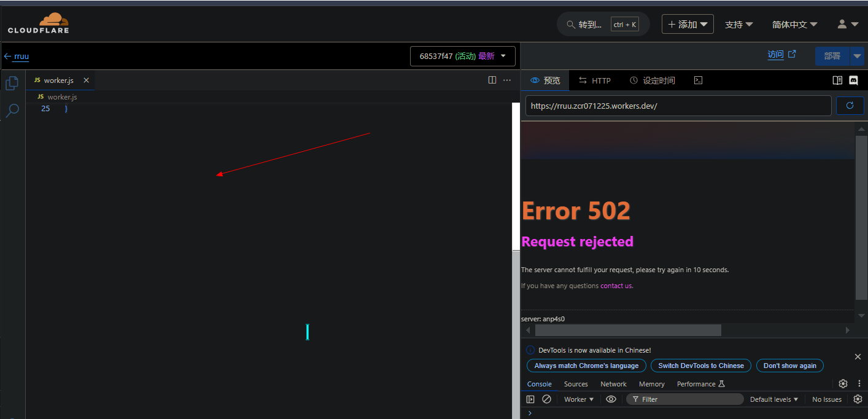868x419 pixels.
Task: Click the split editor icon
Action: [492, 80]
